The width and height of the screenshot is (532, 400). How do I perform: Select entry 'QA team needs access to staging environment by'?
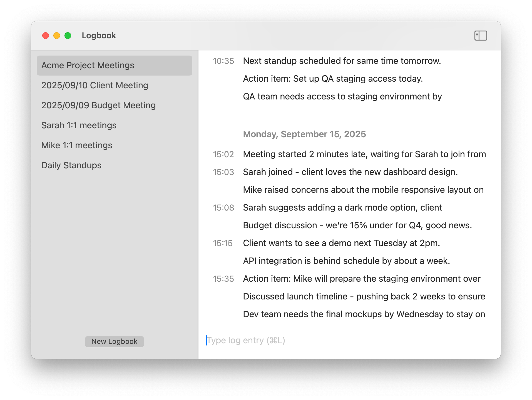(x=342, y=96)
